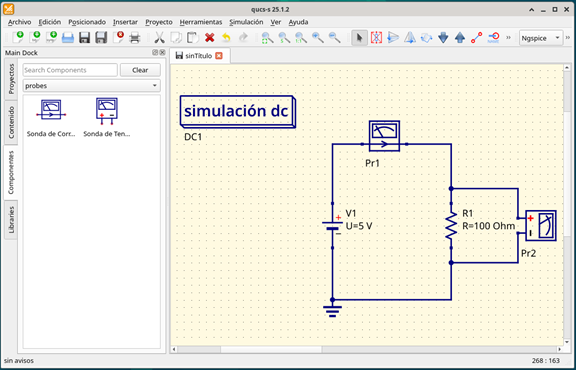Create a new text document
576x370 pixels.
coord(35,37)
